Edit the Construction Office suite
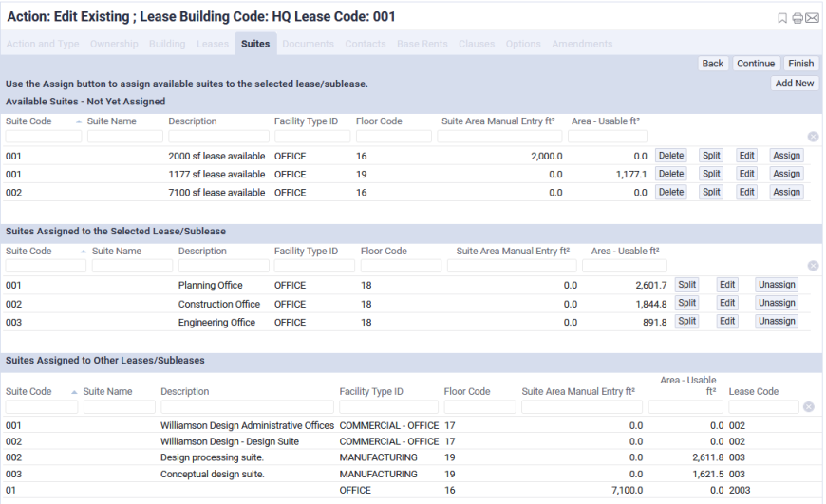This screenshot has height=504, width=826. pyautogui.click(x=727, y=304)
